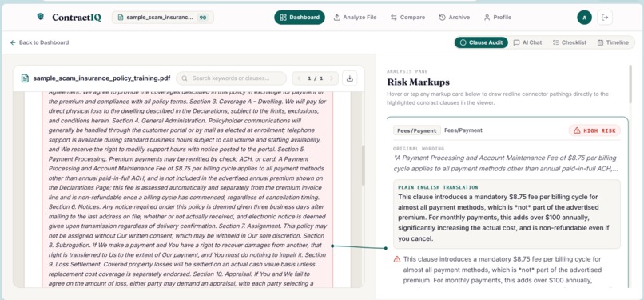
Task: Switch to the AI Chat view
Action: [x=528, y=42]
